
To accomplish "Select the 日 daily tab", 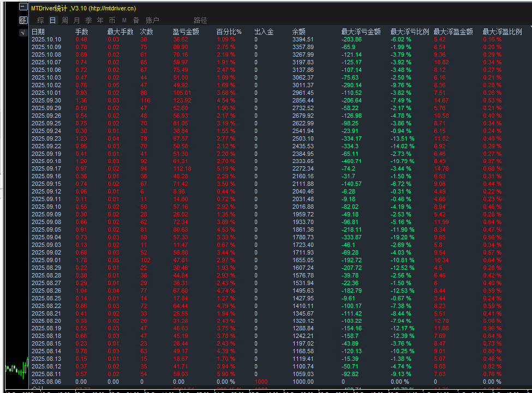I will 52,20.
